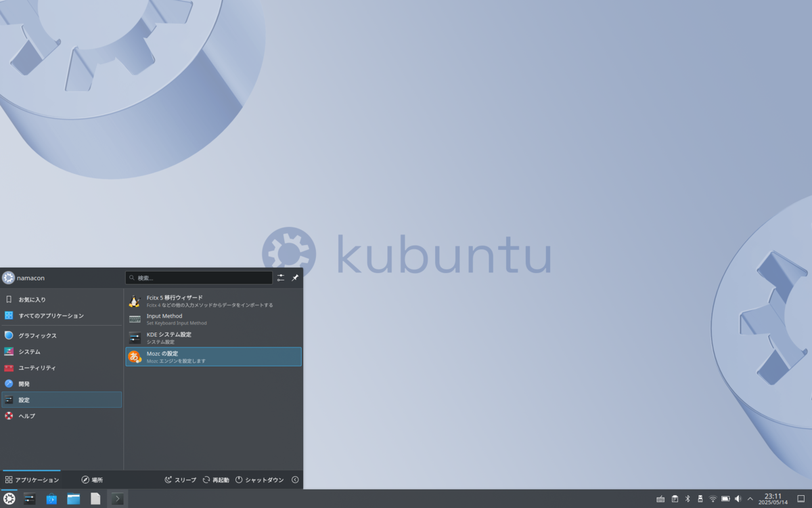Switch to アプリケーション tab
The width and height of the screenshot is (812, 508).
[32, 480]
